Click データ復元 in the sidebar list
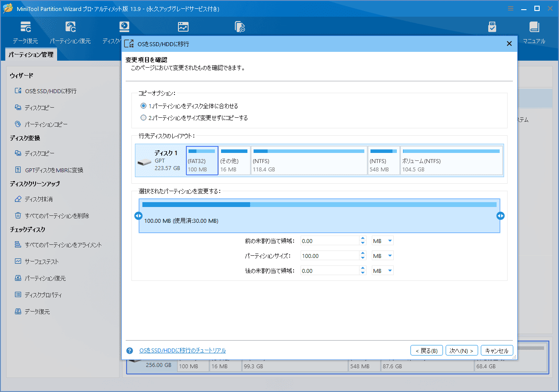This screenshot has height=392, width=559. point(32,312)
